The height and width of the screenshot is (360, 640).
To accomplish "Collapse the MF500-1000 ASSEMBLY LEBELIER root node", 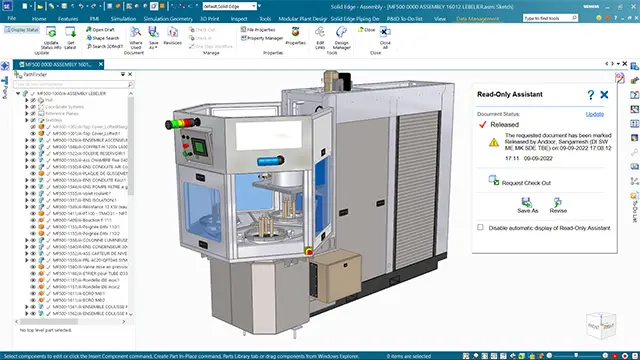I will (x=18, y=93).
